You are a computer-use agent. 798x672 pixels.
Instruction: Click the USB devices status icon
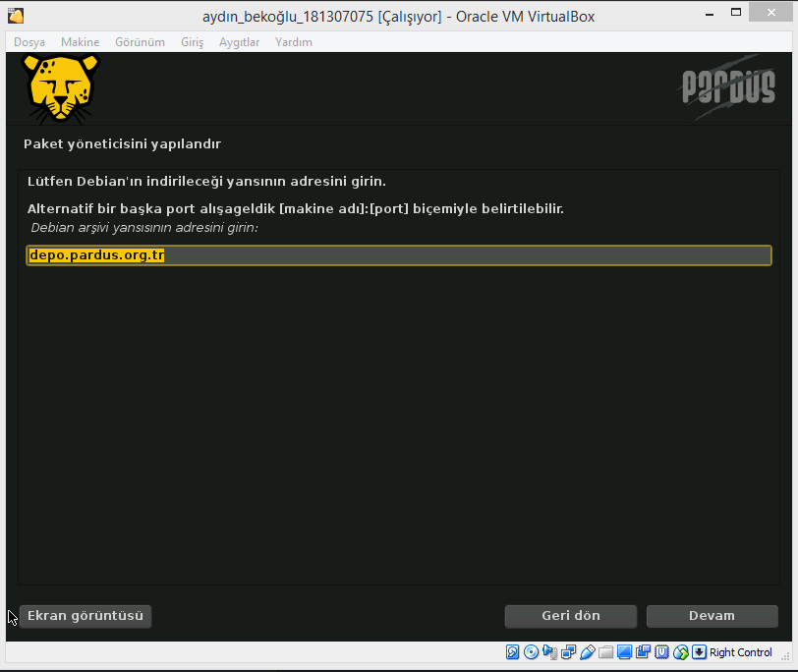[587, 652]
